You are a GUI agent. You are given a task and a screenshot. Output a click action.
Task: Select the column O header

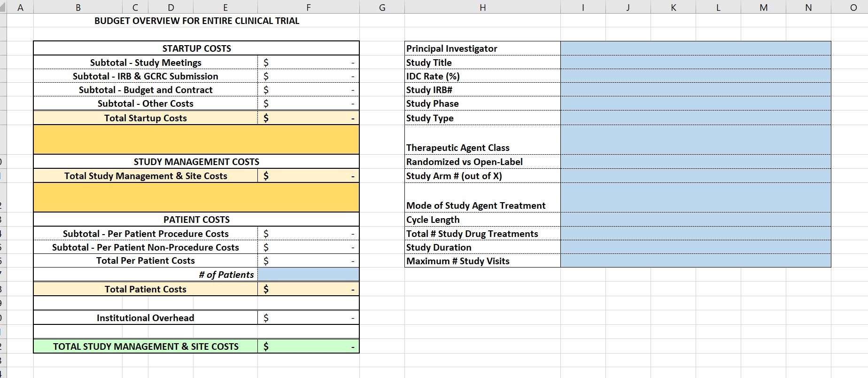pos(853,7)
